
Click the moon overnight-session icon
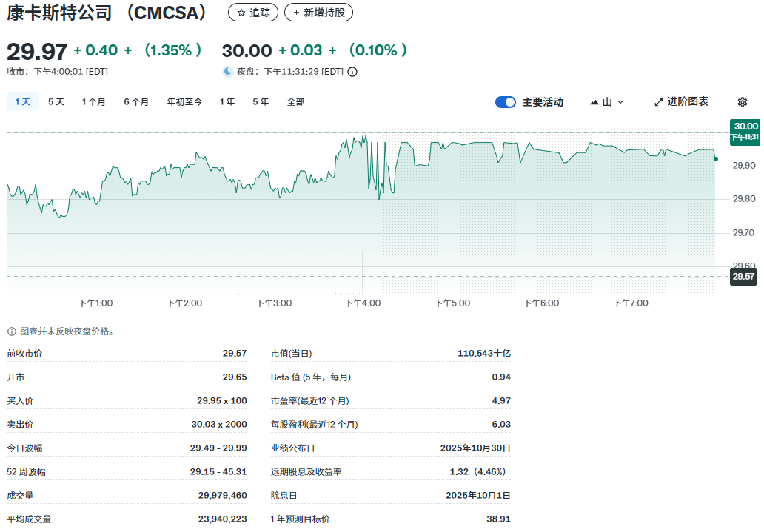[x=228, y=72]
